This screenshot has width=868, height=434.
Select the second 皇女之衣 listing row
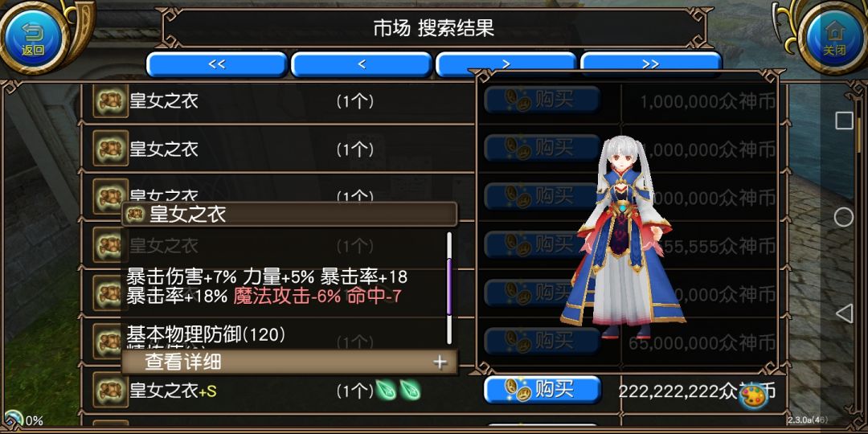276,149
